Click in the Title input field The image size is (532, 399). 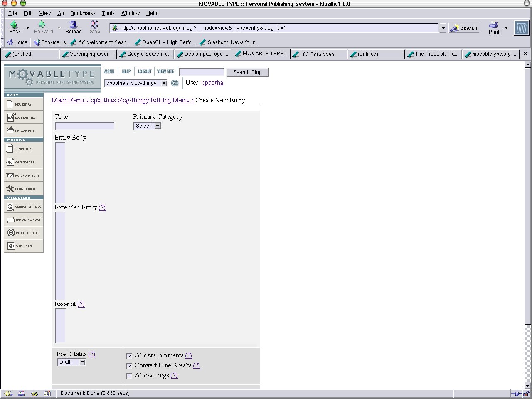click(85, 126)
